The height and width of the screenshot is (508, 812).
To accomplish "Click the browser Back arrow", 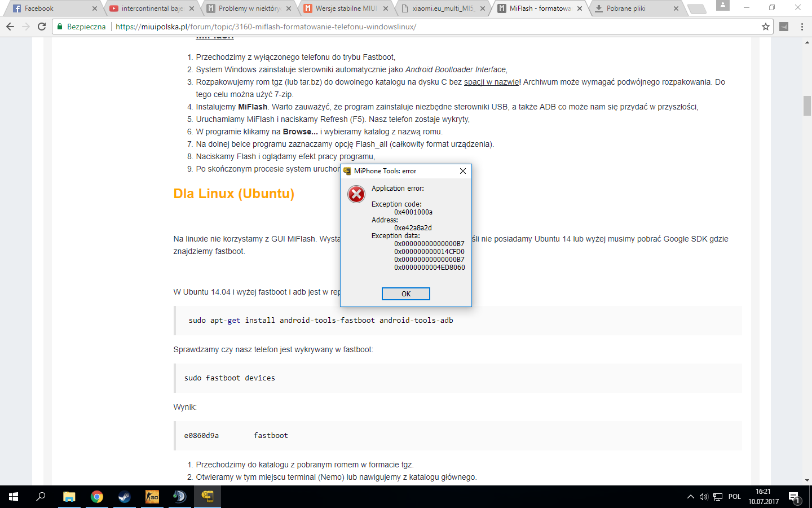I will pyautogui.click(x=10, y=27).
